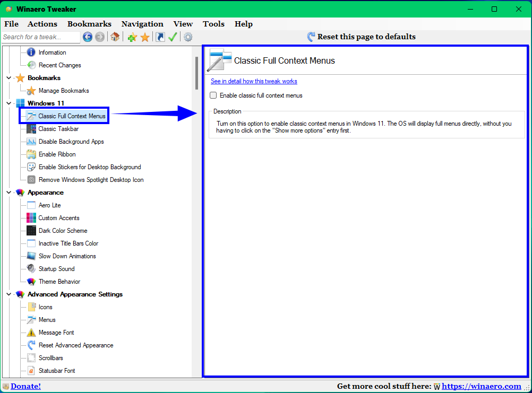The image size is (532, 393).
Task: Enable classic full context menus checkbox
Action: (x=213, y=95)
